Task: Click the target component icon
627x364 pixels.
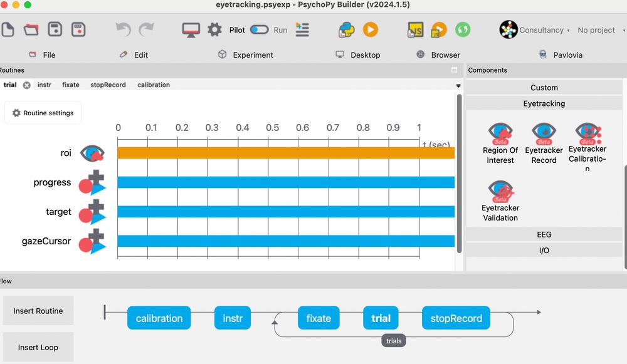Action: [92, 212]
